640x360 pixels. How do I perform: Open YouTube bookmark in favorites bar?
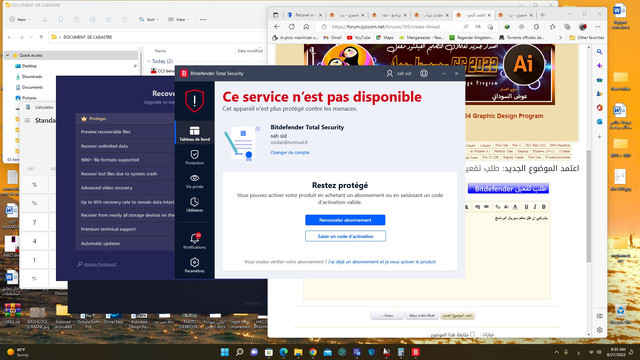[358, 38]
